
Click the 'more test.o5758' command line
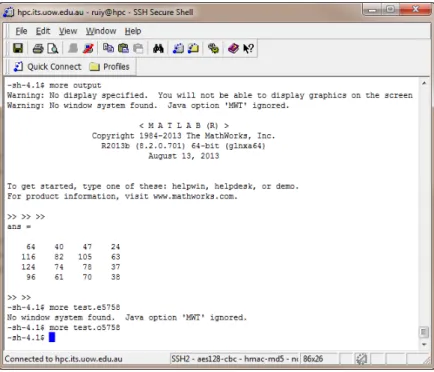[85, 328]
